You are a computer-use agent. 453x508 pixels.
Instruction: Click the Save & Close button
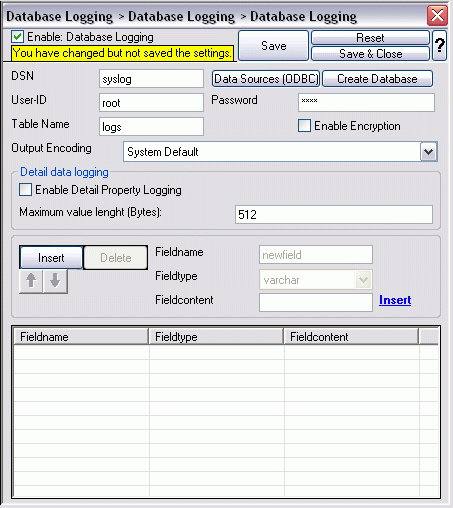tap(371, 54)
